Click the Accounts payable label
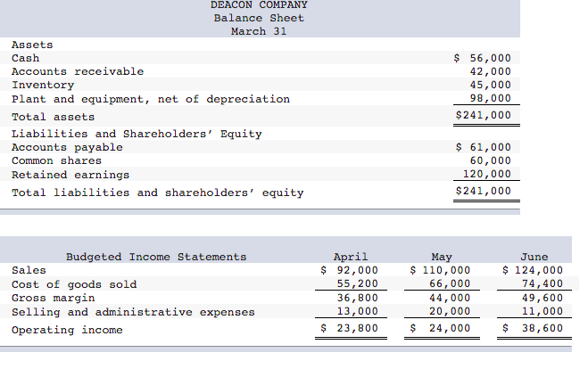Viewport: 588px width, 369px height. click(x=67, y=148)
